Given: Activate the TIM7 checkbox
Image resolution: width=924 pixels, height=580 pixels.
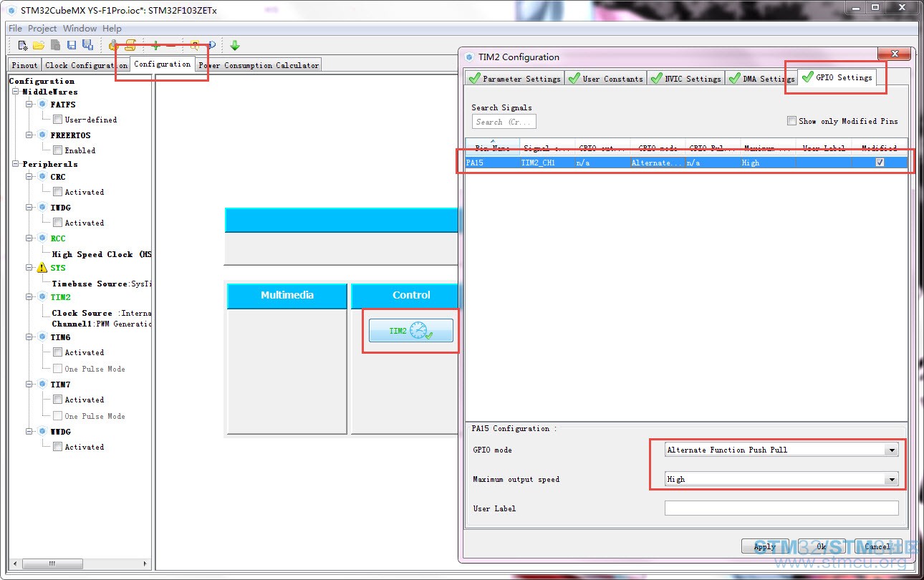Looking at the screenshot, I should [57, 400].
